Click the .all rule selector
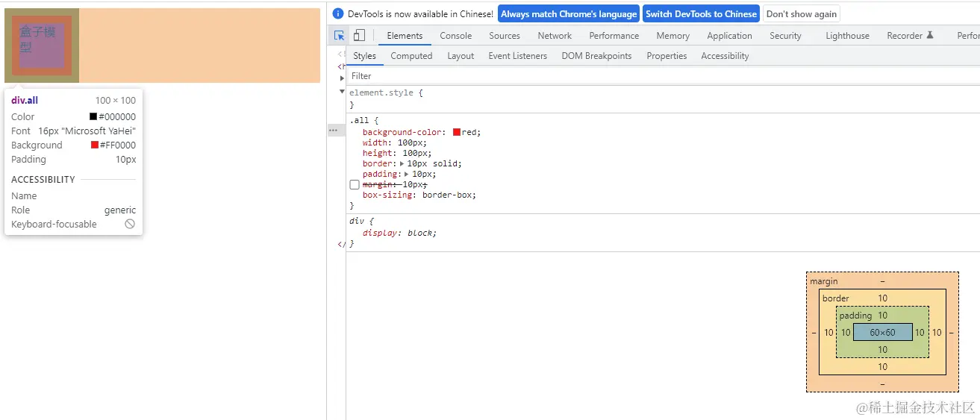 coord(361,120)
